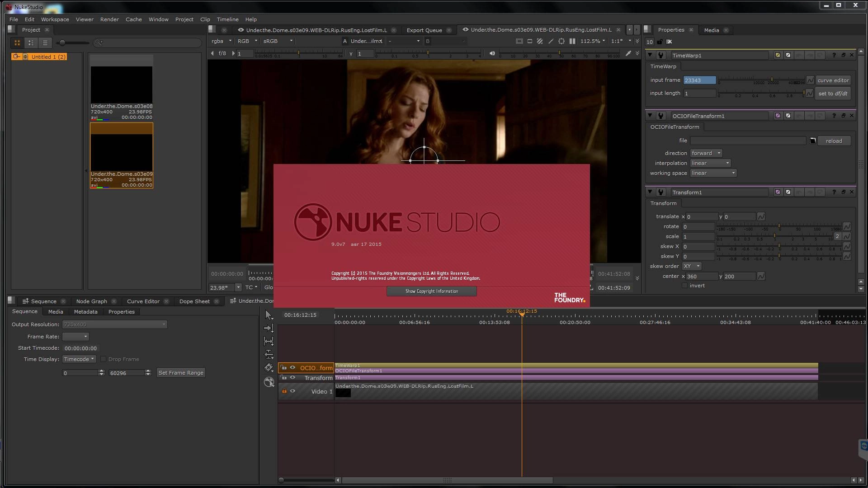Open the sRGB viewer colorspace dropdown
Screen dimensions: 868x488
click(x=278, y=41)
